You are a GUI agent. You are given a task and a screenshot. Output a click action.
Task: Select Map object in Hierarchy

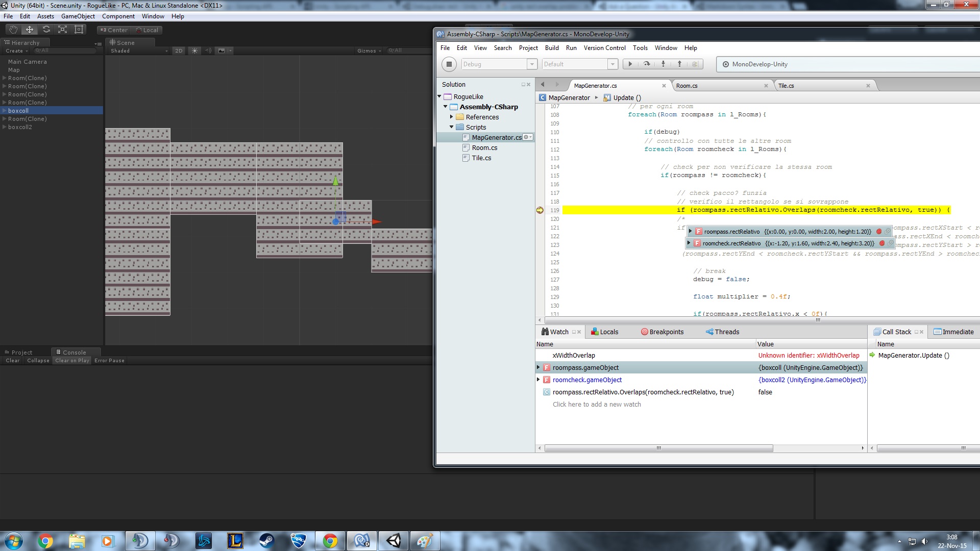(x=14, y=70)
